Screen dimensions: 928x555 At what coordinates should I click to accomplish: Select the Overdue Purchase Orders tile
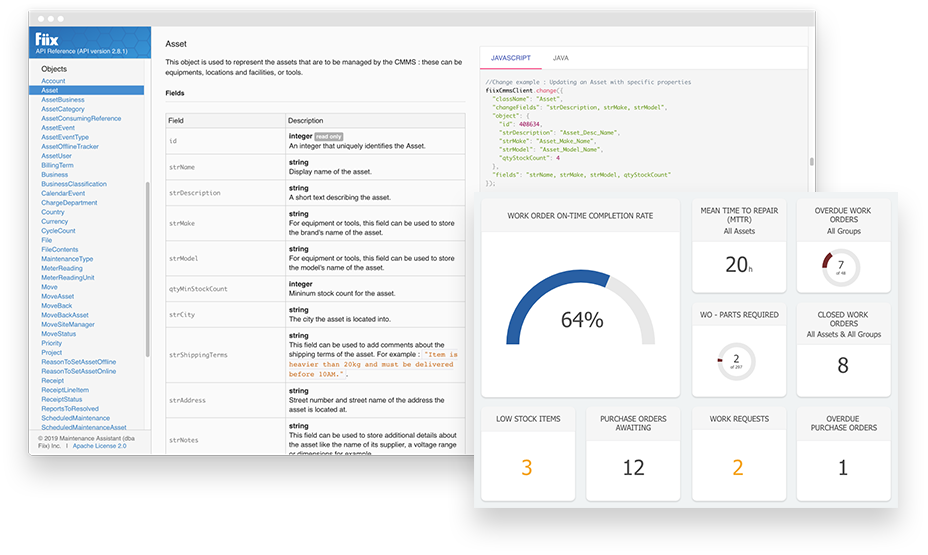842,452
